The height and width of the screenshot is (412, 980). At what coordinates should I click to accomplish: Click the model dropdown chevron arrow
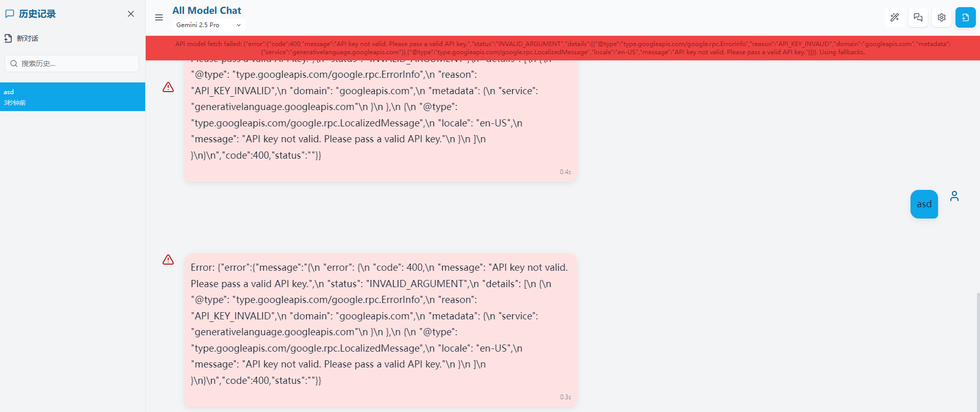point(239,25)
